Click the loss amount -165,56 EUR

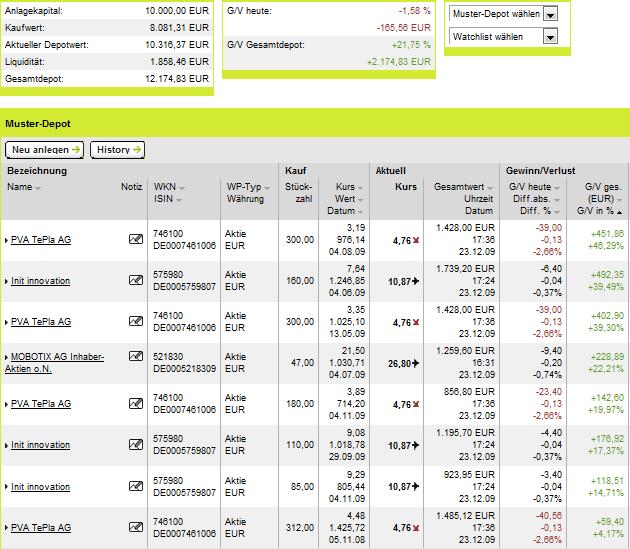coord(403,28)
